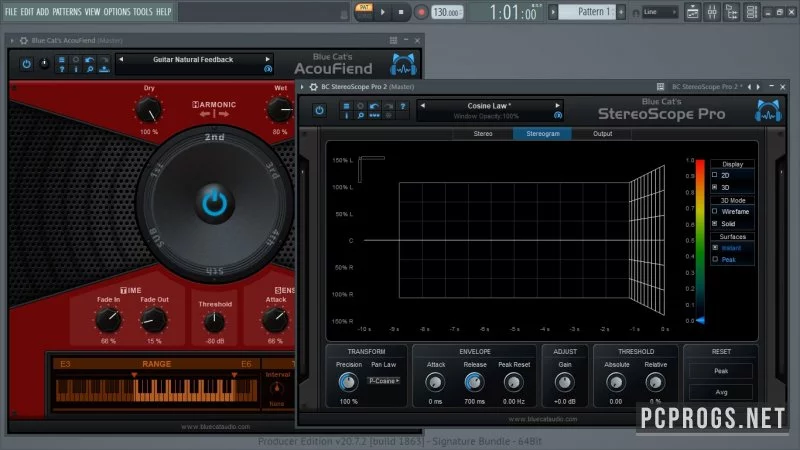Click AcouFiend title bar grid icon
The image size is (800, 450).
tap(393, 40)
